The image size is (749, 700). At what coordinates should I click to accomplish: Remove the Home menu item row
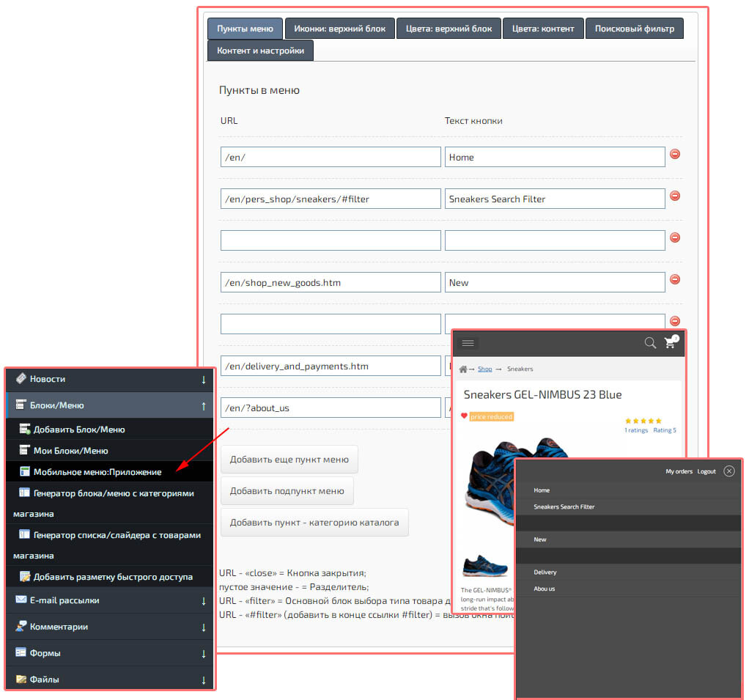click(x=675, y=155)
